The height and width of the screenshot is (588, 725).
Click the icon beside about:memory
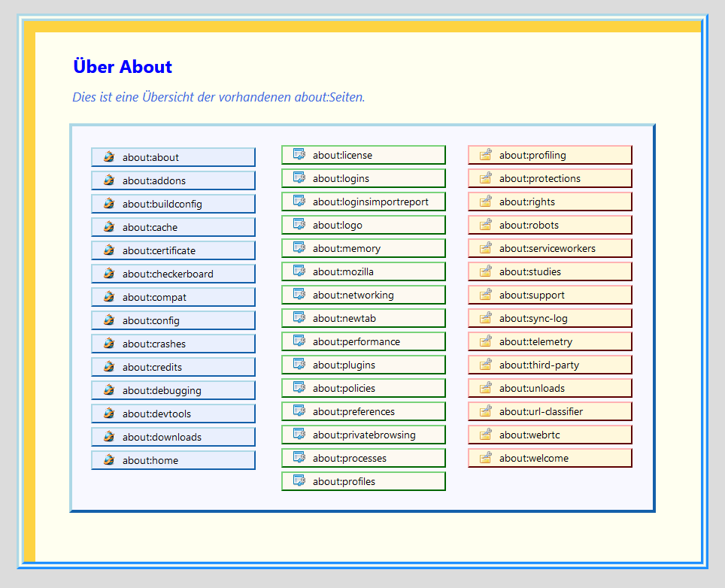(x=299, y=248)
